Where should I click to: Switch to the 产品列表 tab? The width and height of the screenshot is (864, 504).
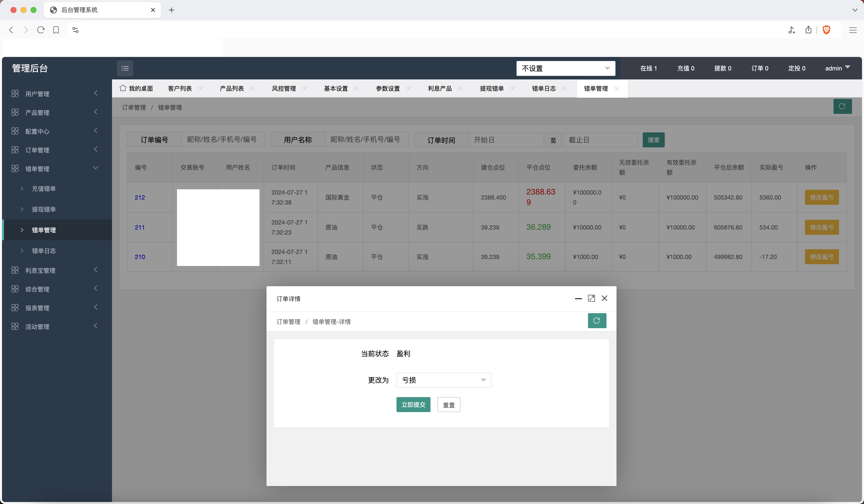[x=232, y=88]
